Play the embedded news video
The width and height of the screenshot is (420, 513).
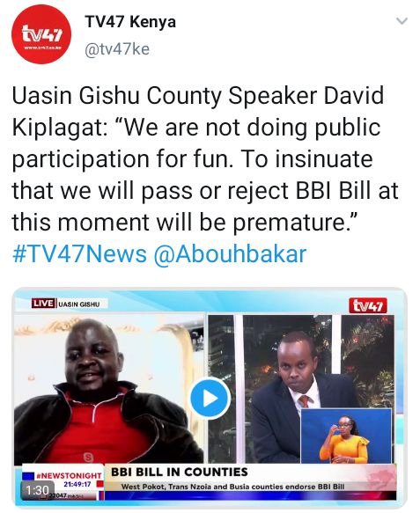pos(210,398)
